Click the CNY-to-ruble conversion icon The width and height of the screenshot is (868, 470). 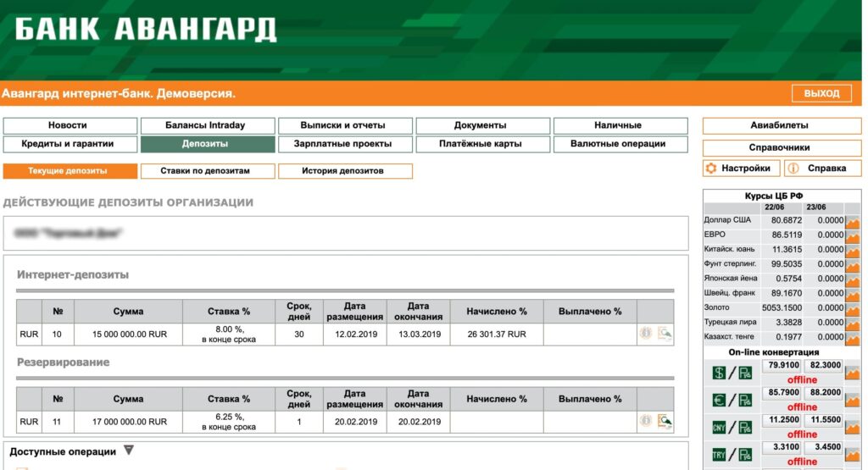tap(732, 428)
